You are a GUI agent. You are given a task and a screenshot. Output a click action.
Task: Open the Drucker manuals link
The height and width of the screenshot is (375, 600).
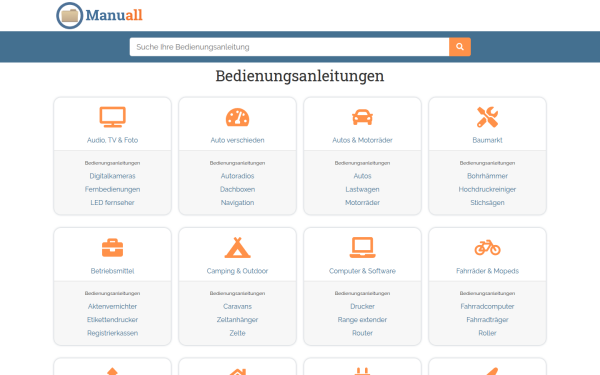click(362, 307)
